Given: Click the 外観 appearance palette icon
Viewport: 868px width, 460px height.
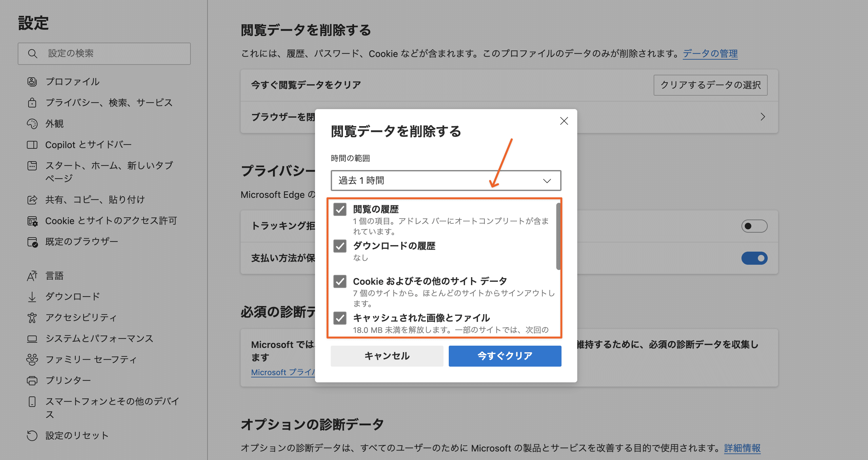Looking at the screenshot, I should tap(32, 124).
